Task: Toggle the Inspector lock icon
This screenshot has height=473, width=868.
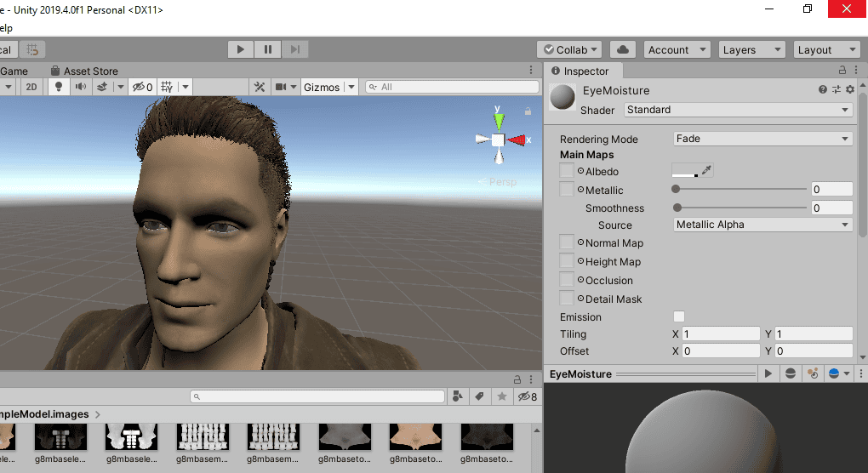Action: coord(842,71)
